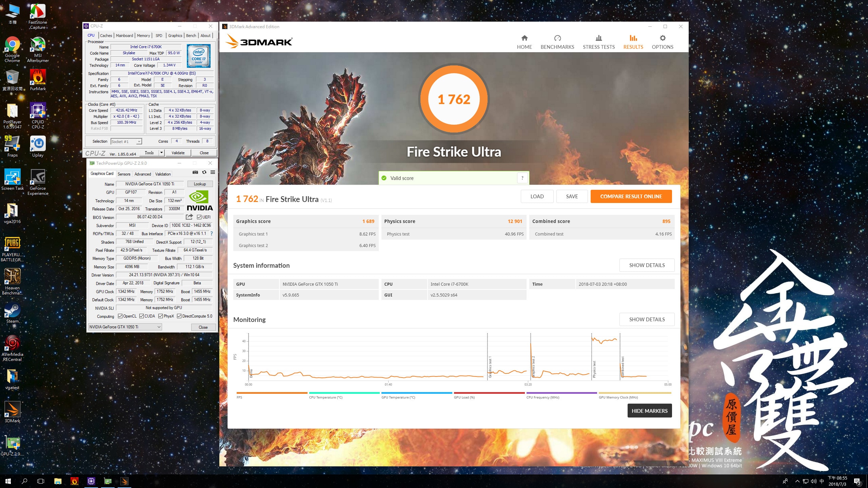Open the RESULTS section in 3DMark

[633, 42]
